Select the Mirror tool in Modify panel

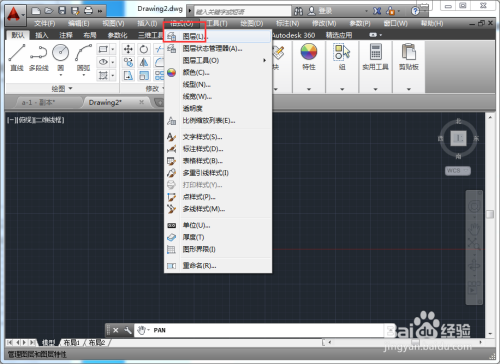pyautogui.click(x=144, y=62)
